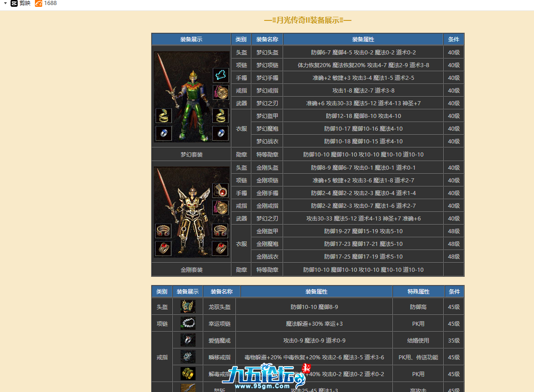The image size is (534, 392).
Task: Click the 金刚套装 character portrait
Action: [x=191, y=213]
